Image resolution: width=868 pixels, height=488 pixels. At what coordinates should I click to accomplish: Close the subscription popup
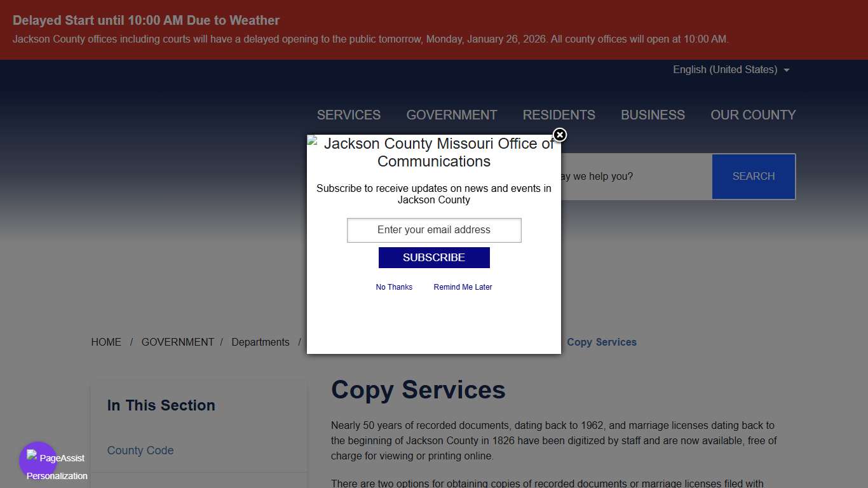559,135
